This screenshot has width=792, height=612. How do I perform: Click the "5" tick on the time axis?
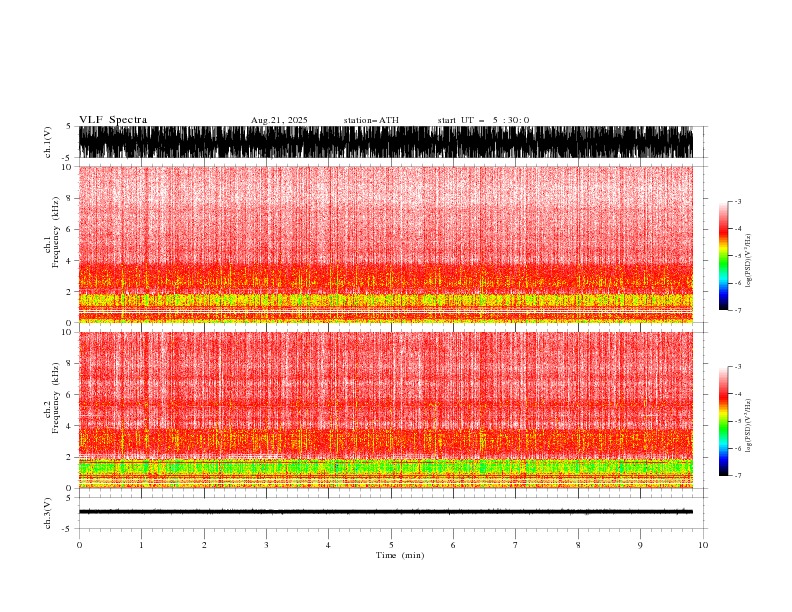391,545
